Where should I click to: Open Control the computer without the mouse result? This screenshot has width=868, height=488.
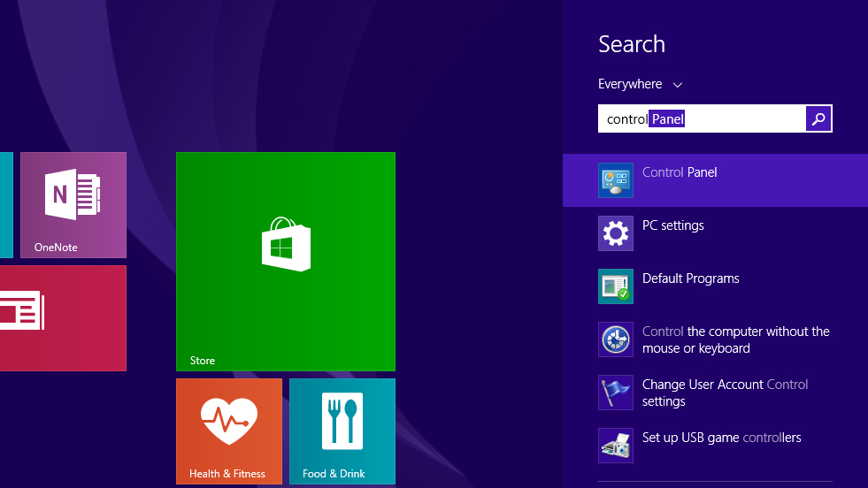(715, 339)
